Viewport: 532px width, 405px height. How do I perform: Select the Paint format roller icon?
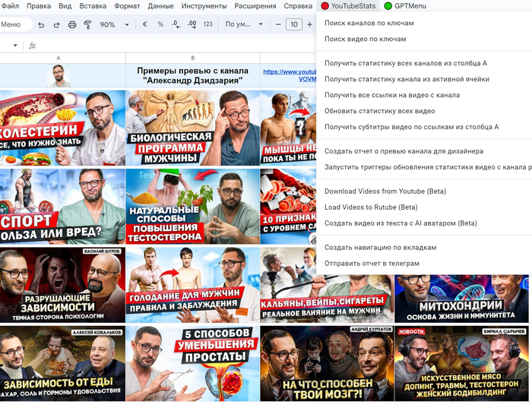[87, 25]
